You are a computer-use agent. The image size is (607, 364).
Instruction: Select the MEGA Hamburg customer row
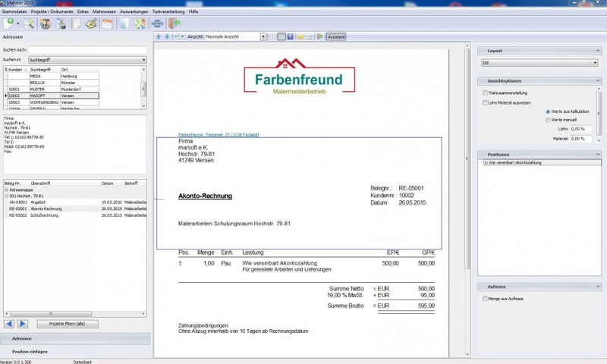pyautogui.click(x=53, y=76)
